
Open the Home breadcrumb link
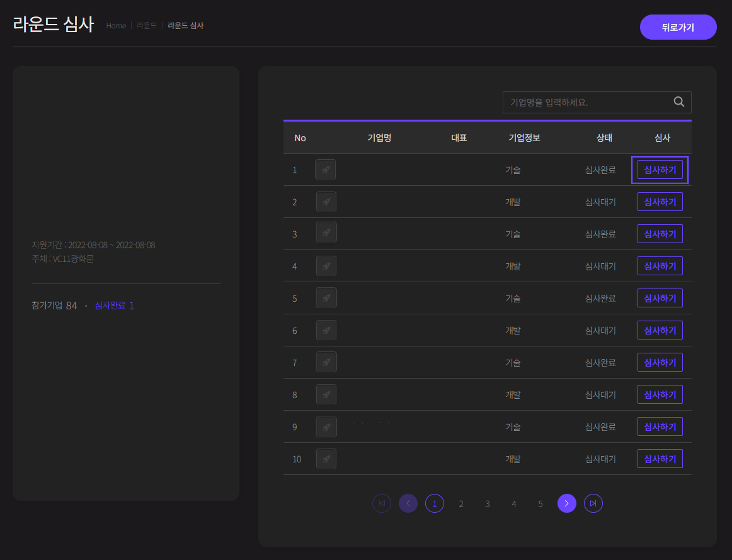[116, 26]
